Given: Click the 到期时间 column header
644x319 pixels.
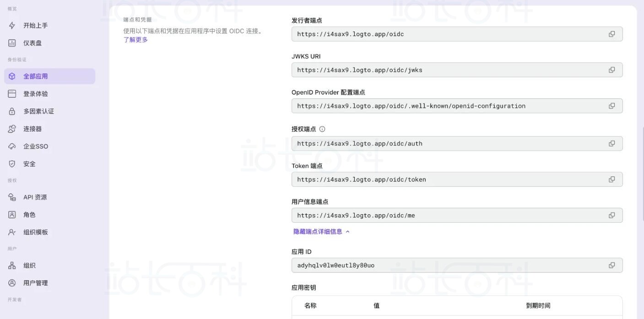Looking at the screenshot, I should point(538,305).
